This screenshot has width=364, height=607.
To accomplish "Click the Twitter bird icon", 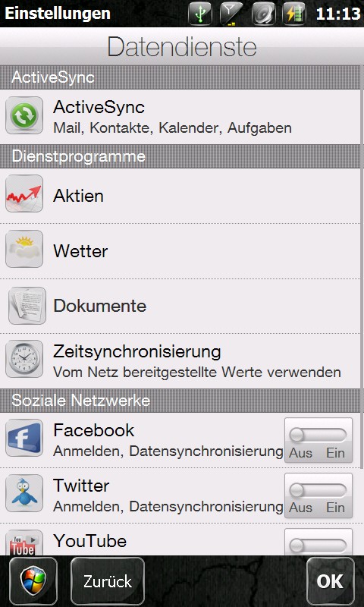I will (24, 493).
